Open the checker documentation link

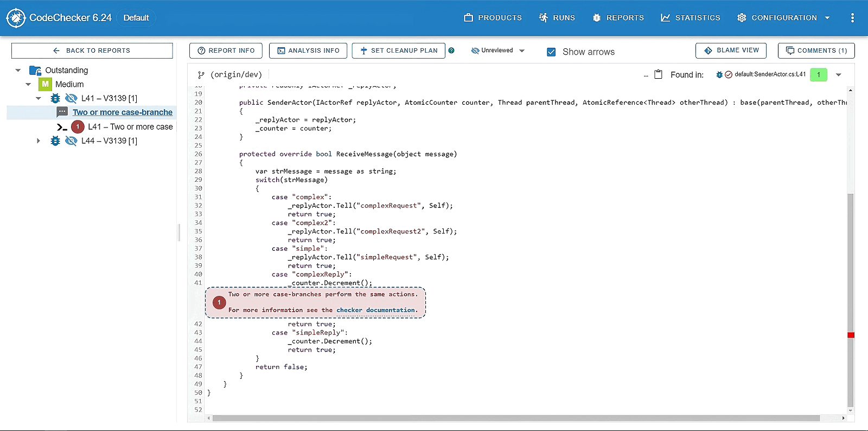pos(375,310)
